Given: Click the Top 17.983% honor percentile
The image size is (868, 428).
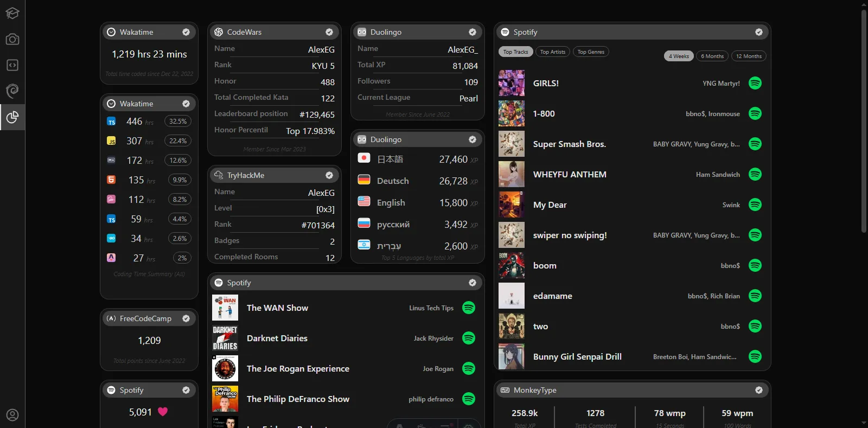Looking at the screenshot, I should (x=310, y=131).
